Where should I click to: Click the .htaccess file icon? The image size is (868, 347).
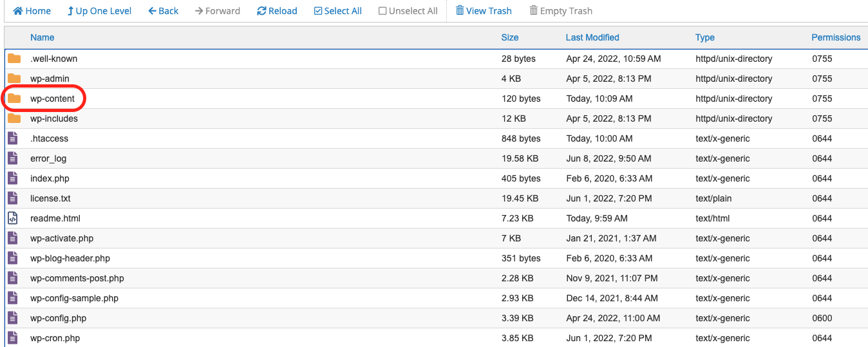12,138
